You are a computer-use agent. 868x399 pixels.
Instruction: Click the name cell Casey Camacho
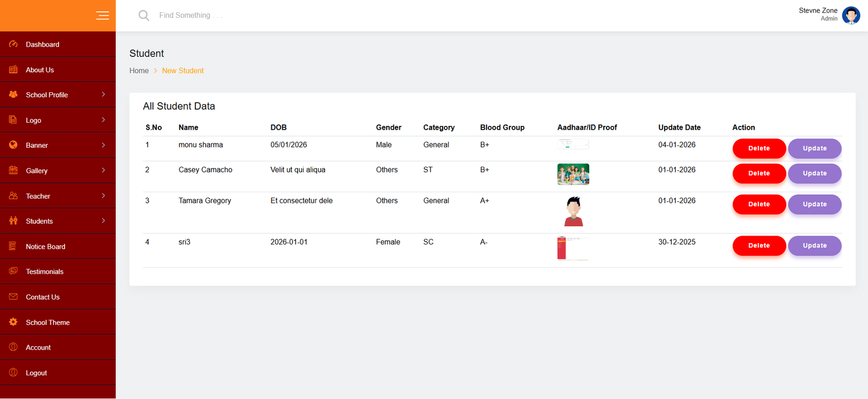pos(205,170)
